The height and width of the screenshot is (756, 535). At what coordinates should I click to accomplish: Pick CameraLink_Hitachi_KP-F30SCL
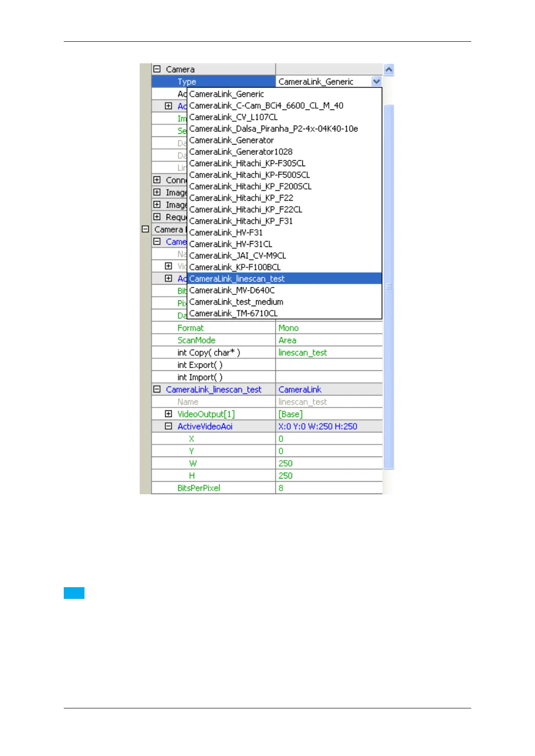[284, 163]
